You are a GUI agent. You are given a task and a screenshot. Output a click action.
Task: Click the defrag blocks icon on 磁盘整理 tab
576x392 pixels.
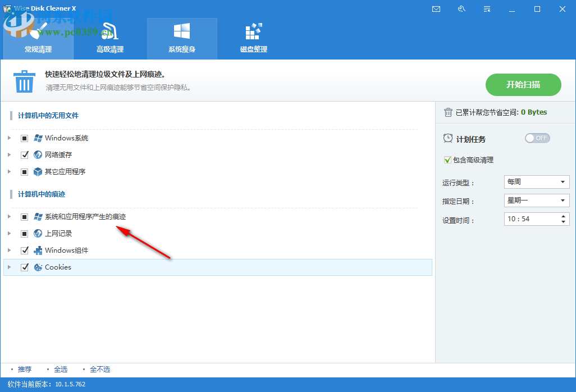point(254,31)
